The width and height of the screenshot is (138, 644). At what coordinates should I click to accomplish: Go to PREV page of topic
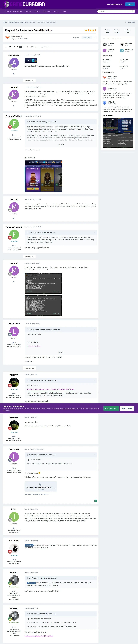tap(10, 47)
